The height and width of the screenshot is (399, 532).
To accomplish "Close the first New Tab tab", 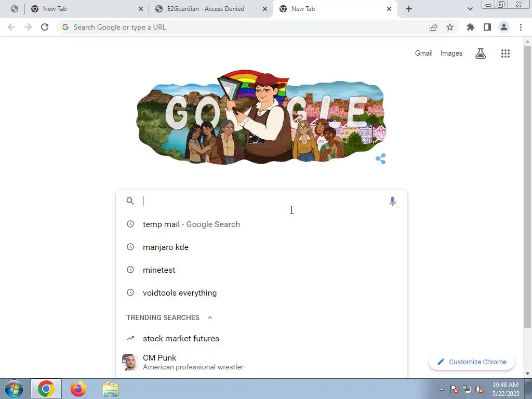I will coord(141,9).
